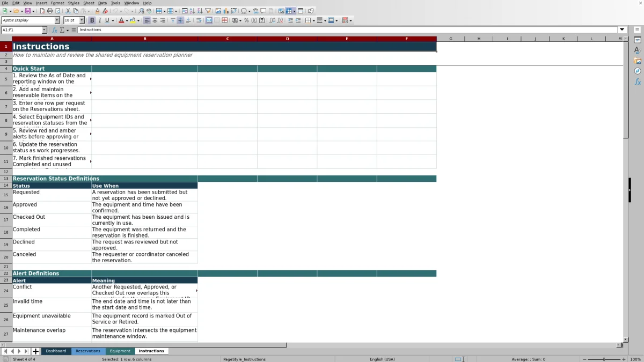Image resolution: width=644 pixels, height=362 pixels.
Task: Click the Merge and Center Cells icon
Action: [x=209, y=20]
